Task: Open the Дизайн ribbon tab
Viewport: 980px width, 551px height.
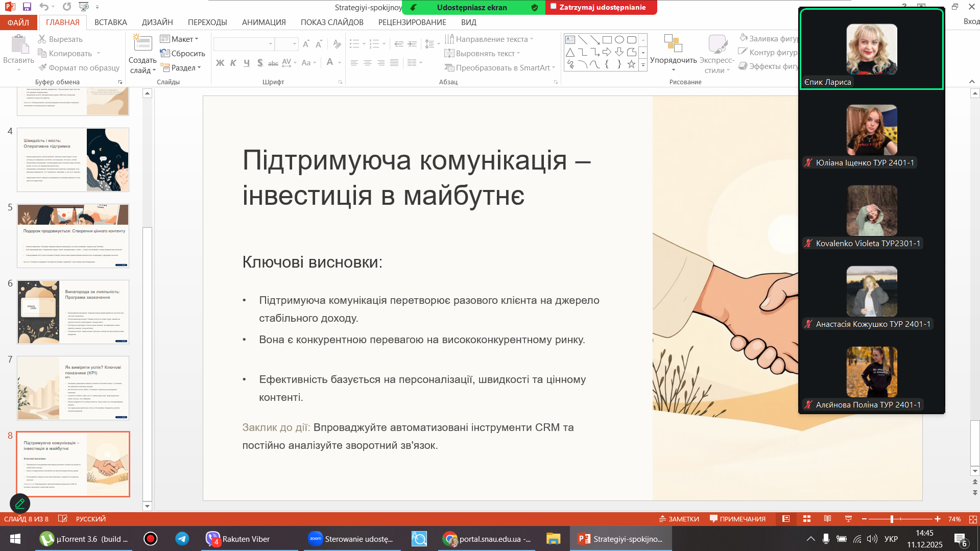Action: [157, 22]
